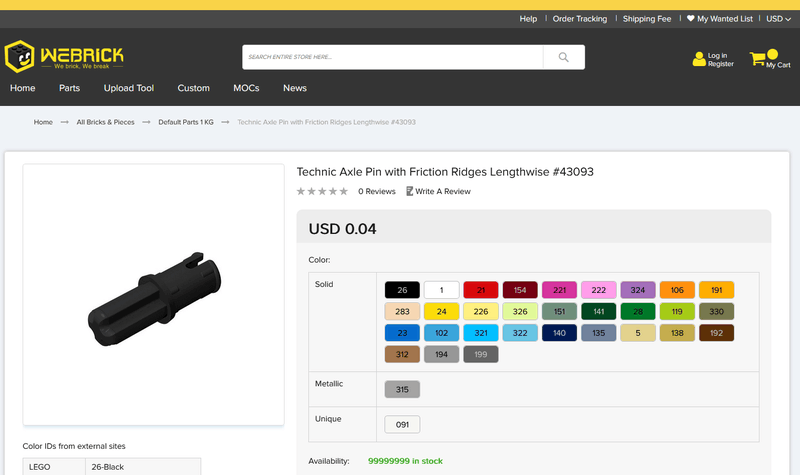Screen dimensions: 800x475
Task: Open the My Cart shopping cart icon
Action: (x=757, y=59)
